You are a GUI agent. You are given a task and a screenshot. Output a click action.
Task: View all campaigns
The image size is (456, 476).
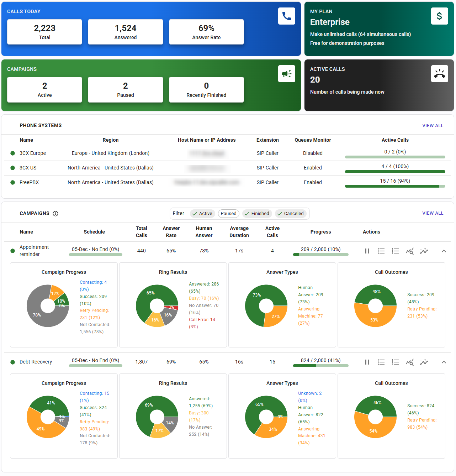pyautogui.click(x=433, y=213)
